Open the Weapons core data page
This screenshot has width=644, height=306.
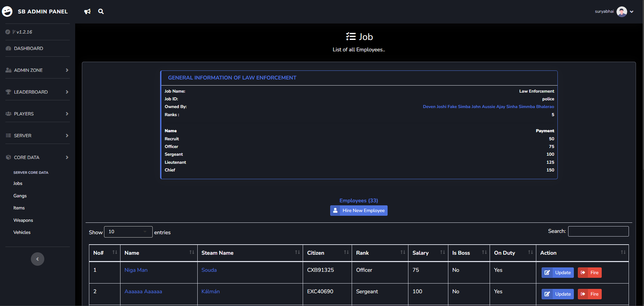point(23,220)
